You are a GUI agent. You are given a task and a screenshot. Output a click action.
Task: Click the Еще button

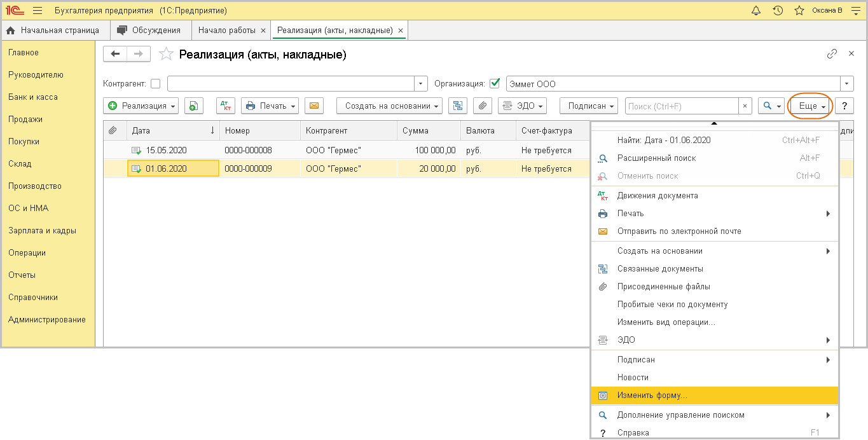click(811, 106)
